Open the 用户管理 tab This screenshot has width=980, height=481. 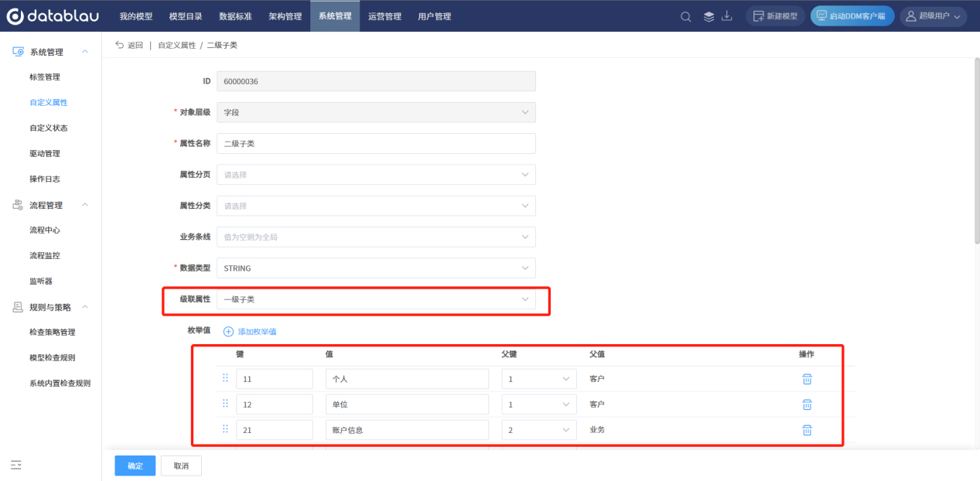coord(434,16)
